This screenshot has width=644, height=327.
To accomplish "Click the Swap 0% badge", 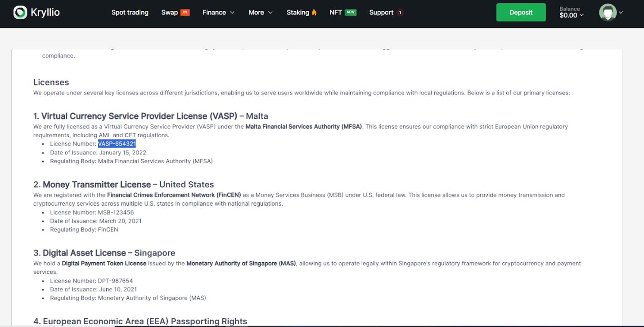I will click(x=185, y=13).
